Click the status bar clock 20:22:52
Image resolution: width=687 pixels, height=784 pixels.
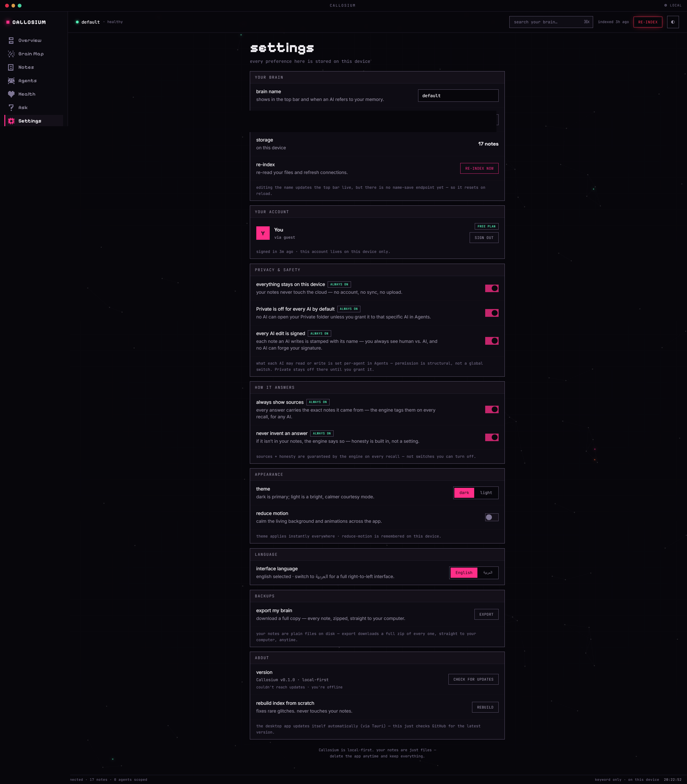[x=673, y=779]
